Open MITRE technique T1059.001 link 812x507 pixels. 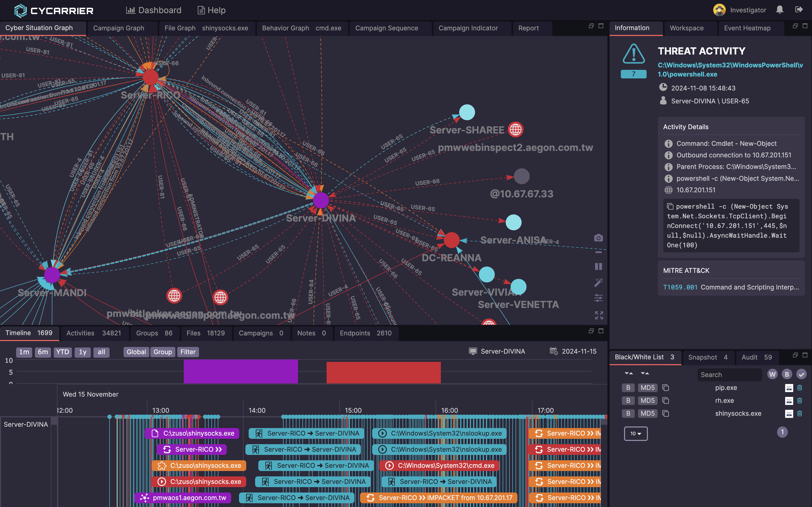click(681, 287)
